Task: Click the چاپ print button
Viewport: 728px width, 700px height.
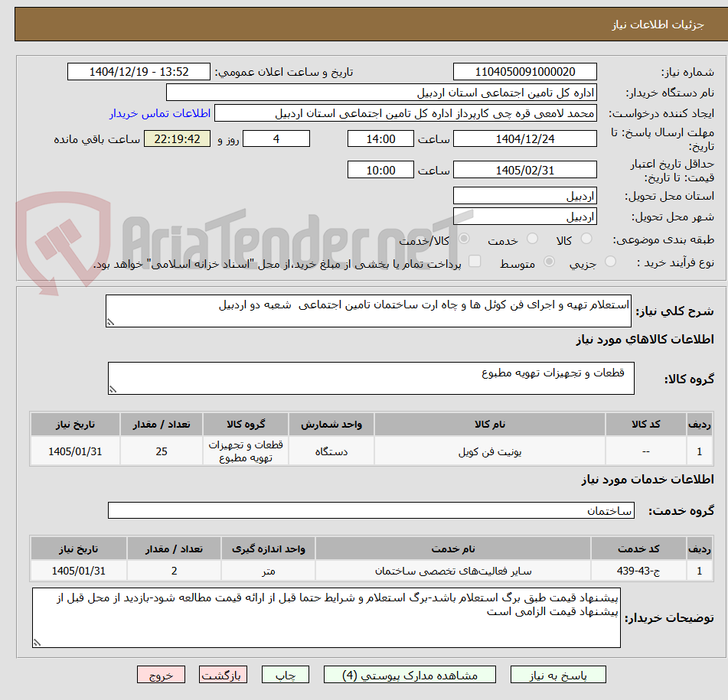Action: pyautogui.click(x=286, y=675)
